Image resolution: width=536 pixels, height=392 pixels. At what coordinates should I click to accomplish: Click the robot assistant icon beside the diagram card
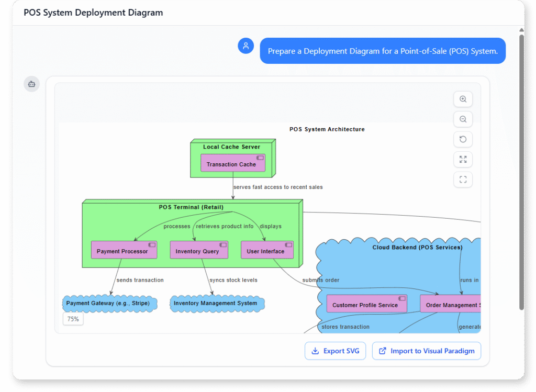tap(31, 84)
